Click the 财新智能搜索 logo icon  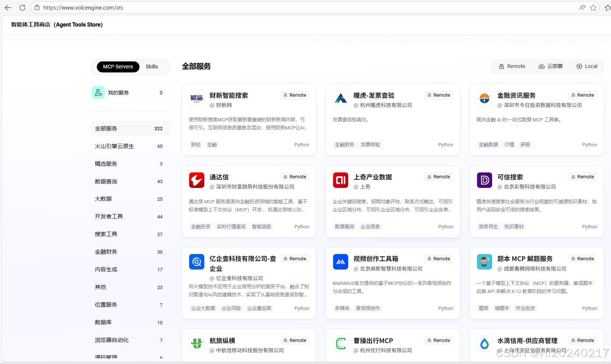197,99
